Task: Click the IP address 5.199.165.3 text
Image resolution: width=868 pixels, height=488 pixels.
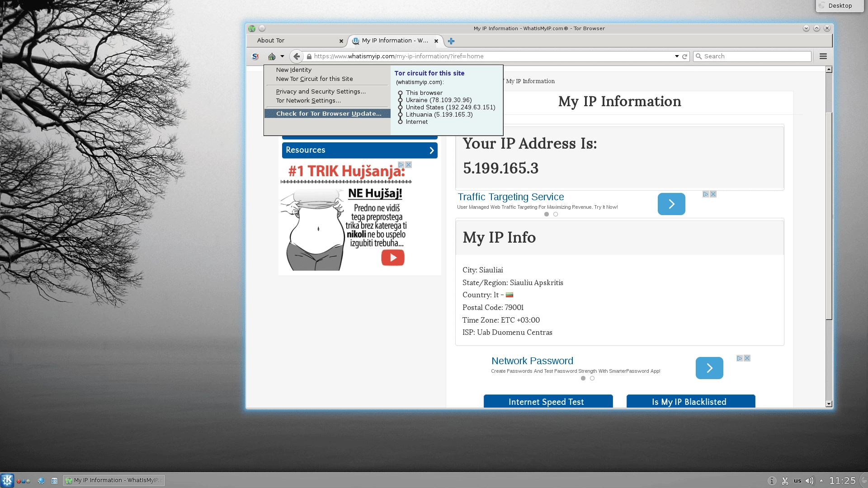Action: point(500,169)
